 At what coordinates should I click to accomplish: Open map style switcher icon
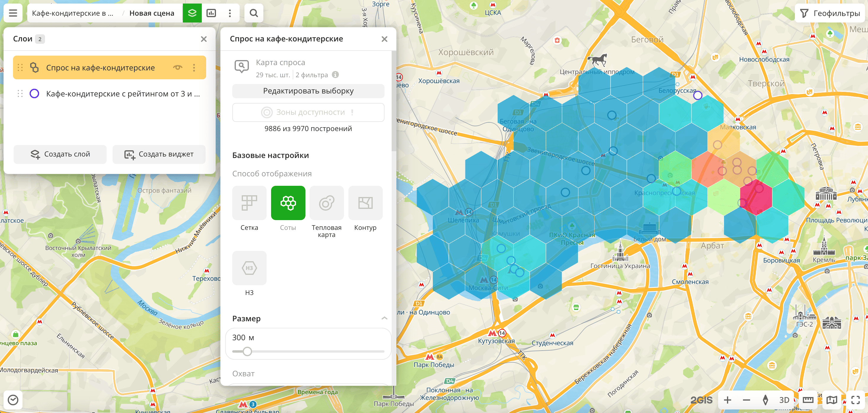831,399
